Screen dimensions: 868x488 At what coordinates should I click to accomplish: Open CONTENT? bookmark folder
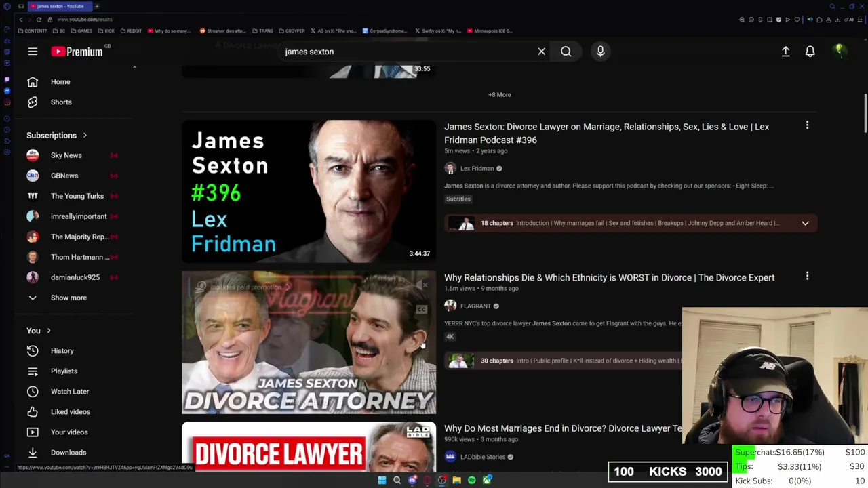tap(33, 30)
